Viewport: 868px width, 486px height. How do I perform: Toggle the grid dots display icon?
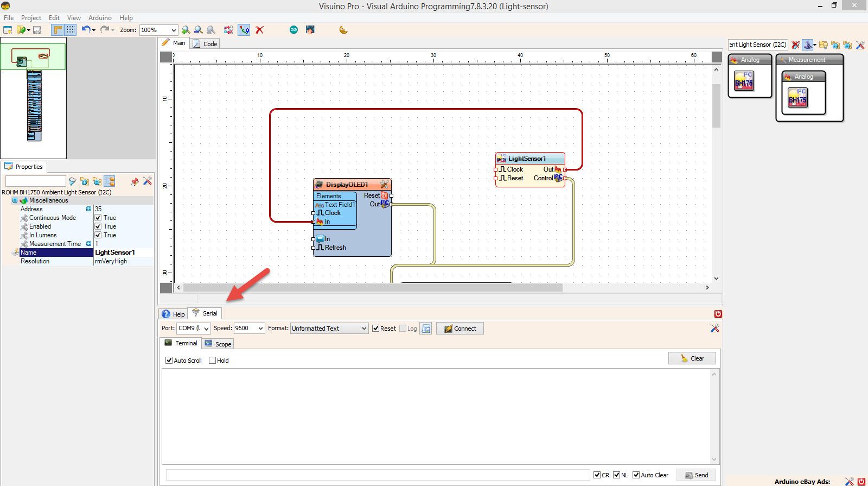pos(71,30)
